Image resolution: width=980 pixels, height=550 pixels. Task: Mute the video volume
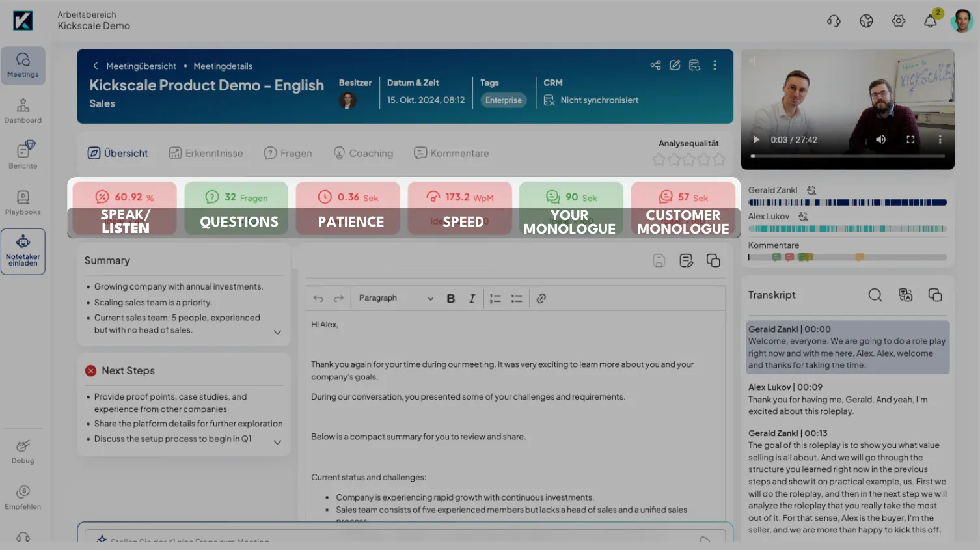coord(880,139)
